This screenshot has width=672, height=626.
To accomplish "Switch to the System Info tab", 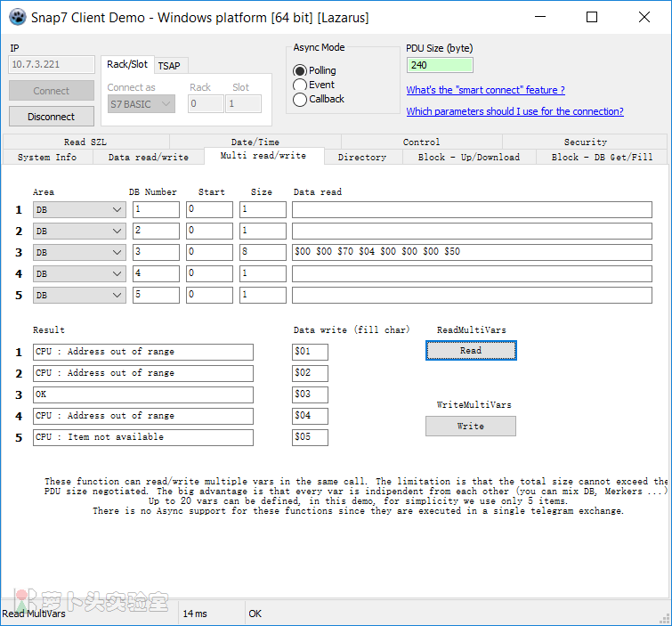I will click(x=47, y=157).
